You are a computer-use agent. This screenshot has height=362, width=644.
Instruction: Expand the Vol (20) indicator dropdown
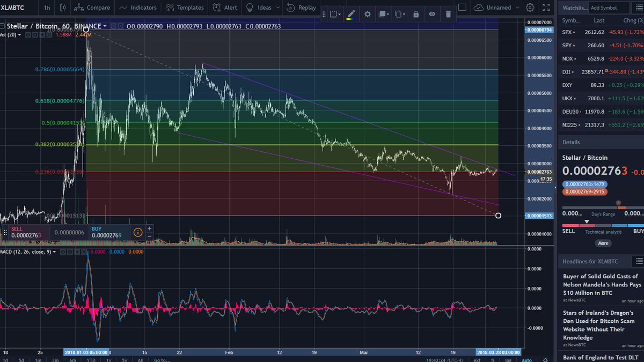pyautogui.click(x=20, y=34)
